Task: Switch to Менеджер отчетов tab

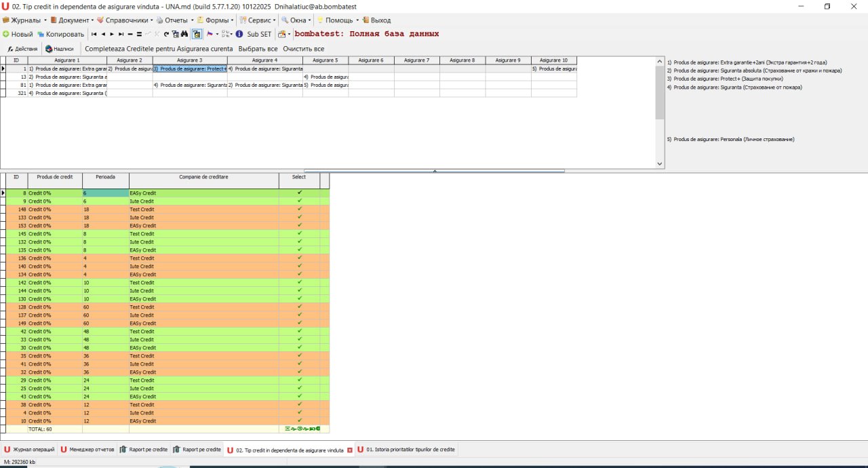Action: [87, 450]
